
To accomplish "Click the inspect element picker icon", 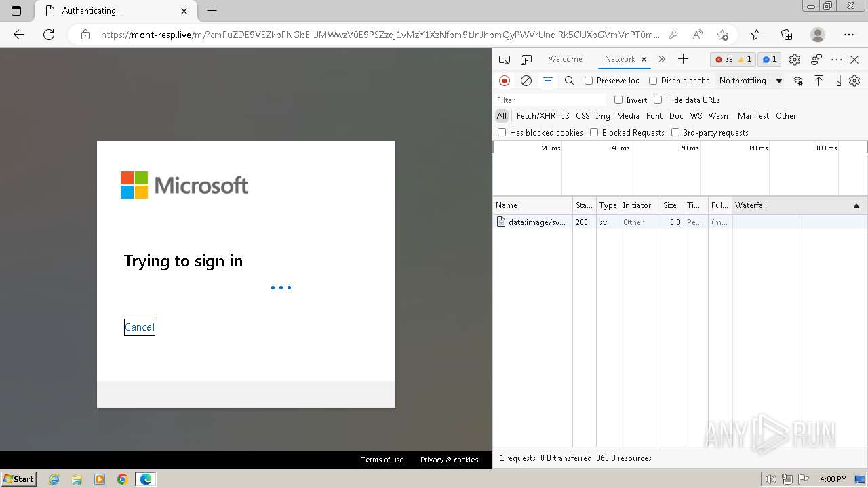I will coord(504,60).
